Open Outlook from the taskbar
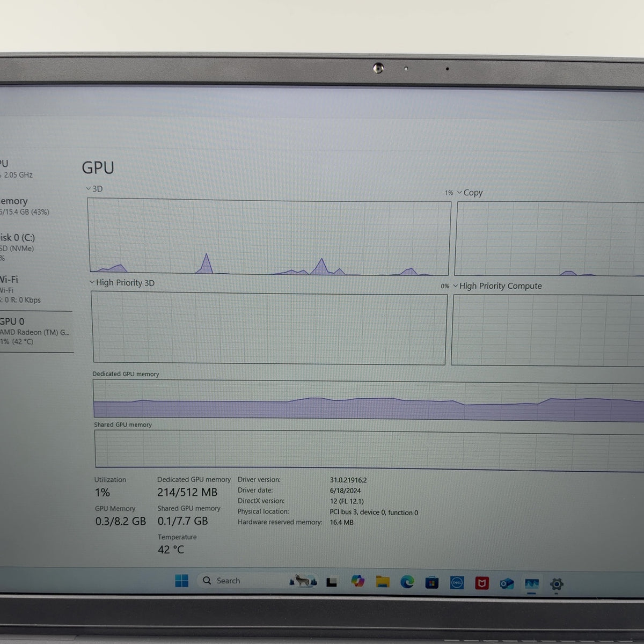This screenshot has height=644, width=644. pyautogui.click(x=507, y=583)
